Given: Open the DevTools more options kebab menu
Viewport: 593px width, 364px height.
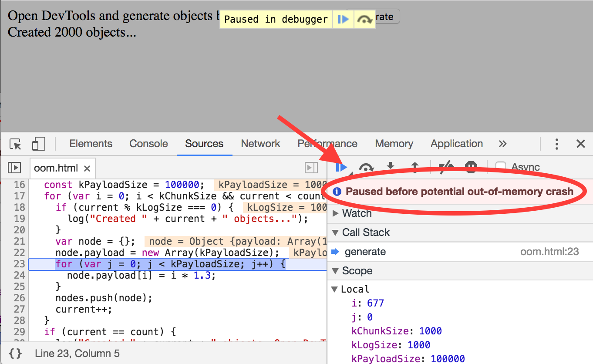Looking at the screenshot, I should [x=556, y=144].
